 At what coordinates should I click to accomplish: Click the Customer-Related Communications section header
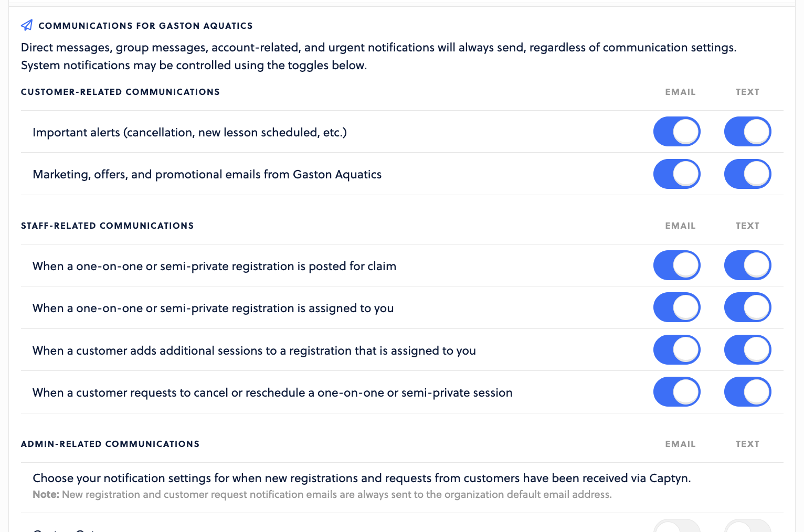(120, 92)
